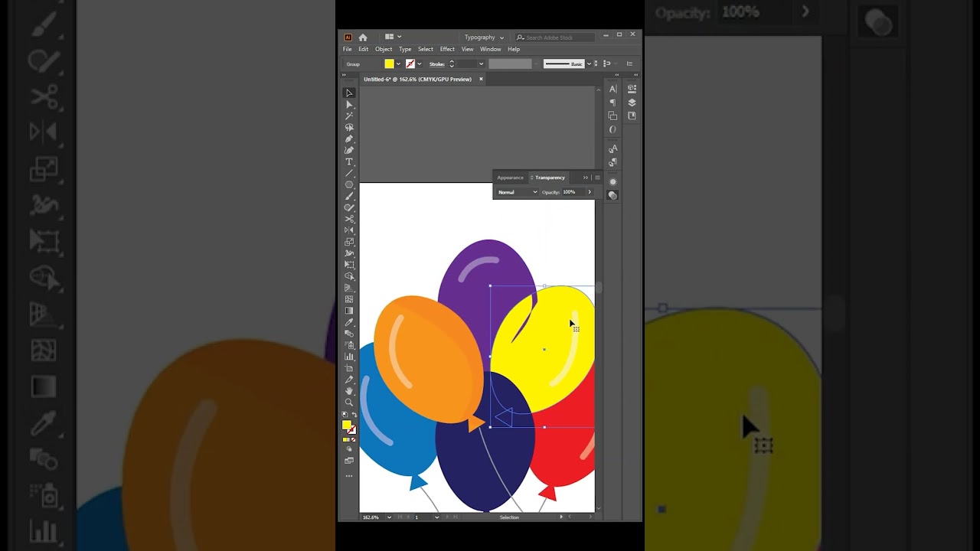Select the Polygon shape tool

coord(349,184)
